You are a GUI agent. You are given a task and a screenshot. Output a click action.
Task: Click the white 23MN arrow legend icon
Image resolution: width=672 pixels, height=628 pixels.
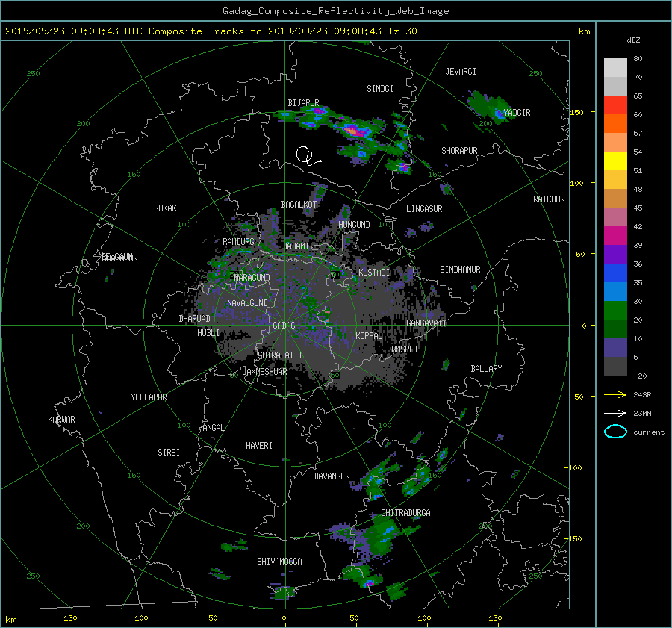point(615,413)
